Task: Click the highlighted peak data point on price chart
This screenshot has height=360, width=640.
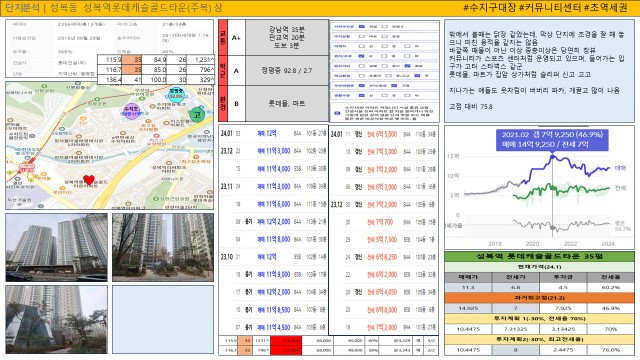Action: point(552,157)
